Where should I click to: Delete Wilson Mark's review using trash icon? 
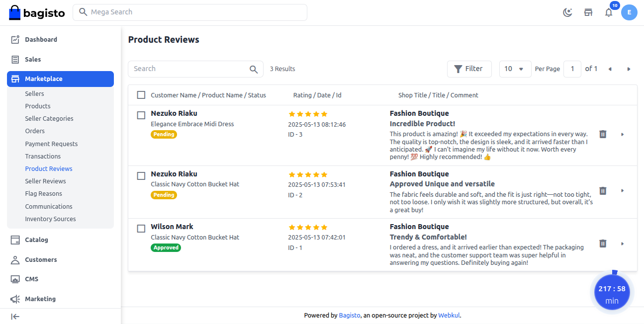point(602,243)
